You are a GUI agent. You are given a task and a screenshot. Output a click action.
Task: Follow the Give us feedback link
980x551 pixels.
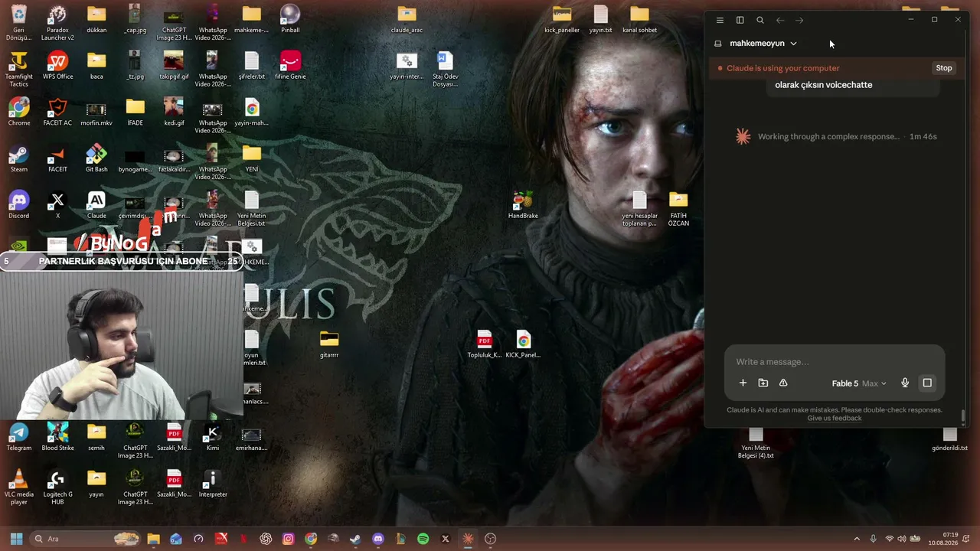pyautogui.click(x=835, y=418)
